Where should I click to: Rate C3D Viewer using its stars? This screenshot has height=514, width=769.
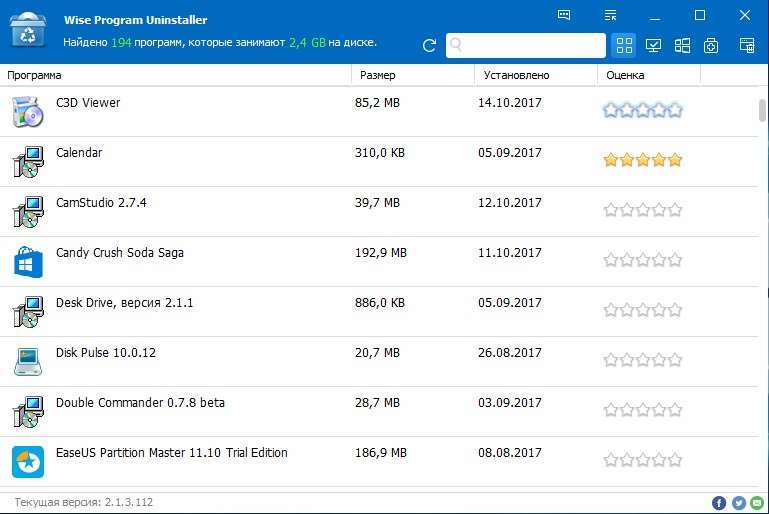(x=642, y=110)
